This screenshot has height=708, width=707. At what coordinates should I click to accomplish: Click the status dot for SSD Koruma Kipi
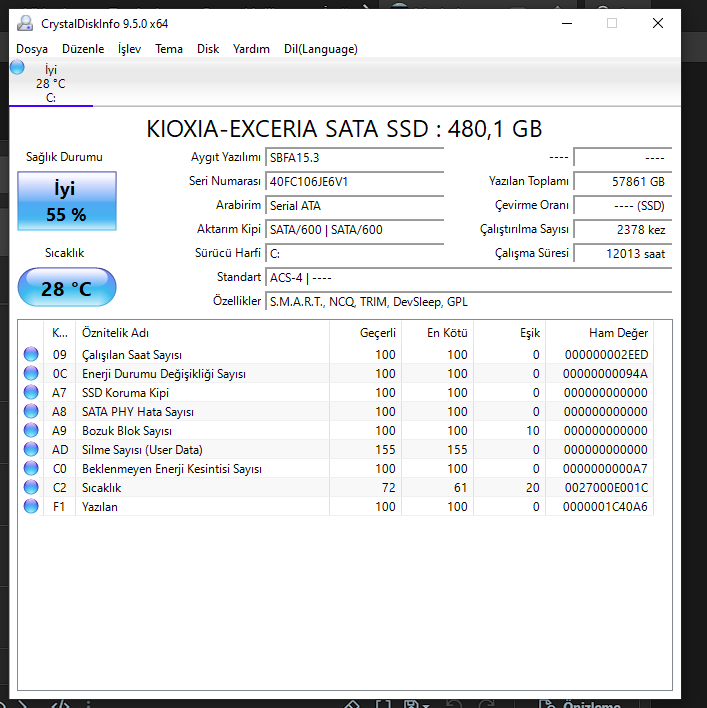click(31, 392)
